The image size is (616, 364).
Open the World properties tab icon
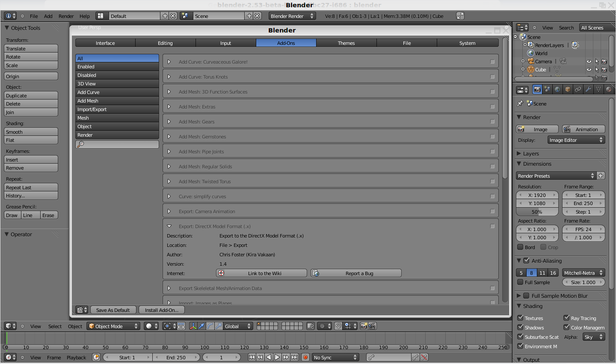click(557, 89)
